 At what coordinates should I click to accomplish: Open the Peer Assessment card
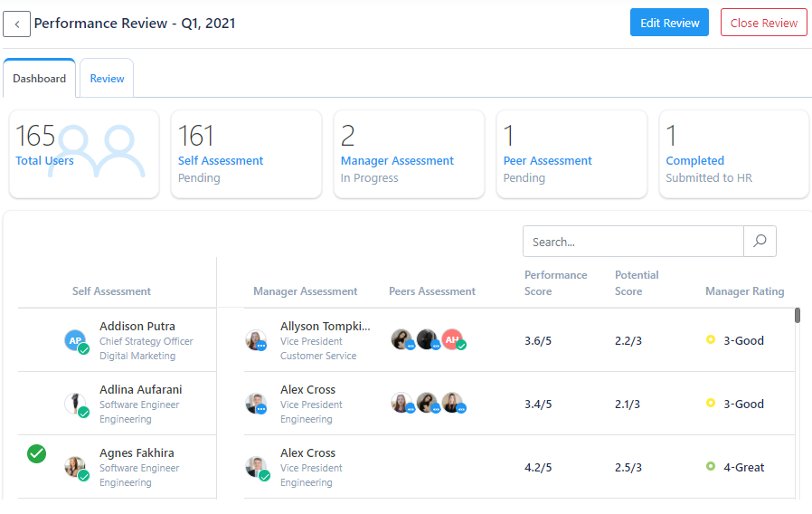click(x=571, y=154)
